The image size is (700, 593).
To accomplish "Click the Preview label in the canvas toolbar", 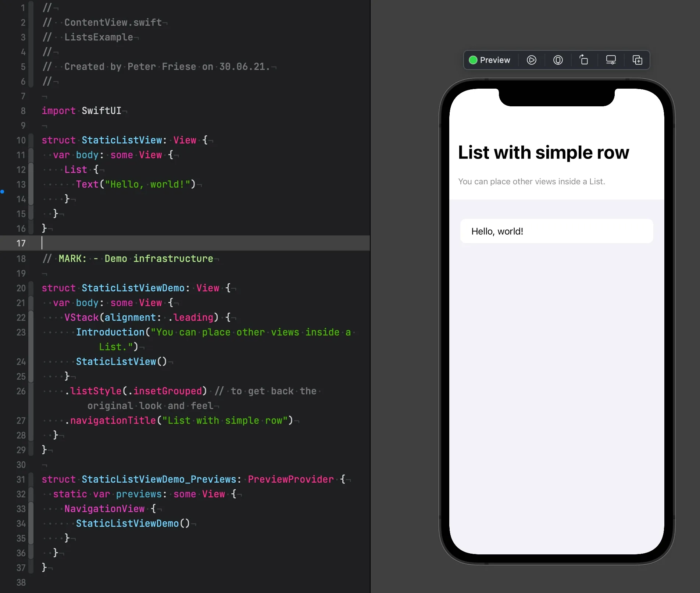I will pyautogui.click(x=495, y=60).
